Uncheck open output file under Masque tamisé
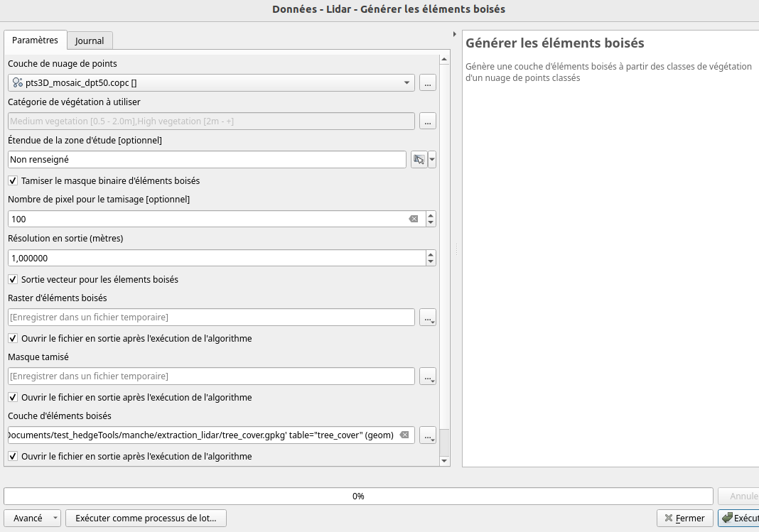 pyautogui.click(x=13, y=398)
